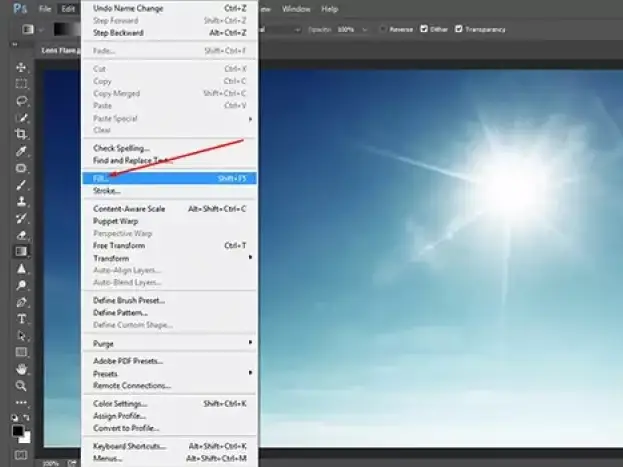Select the Hand tool
This screenshot has width=623, height=467.
(21, 369)
